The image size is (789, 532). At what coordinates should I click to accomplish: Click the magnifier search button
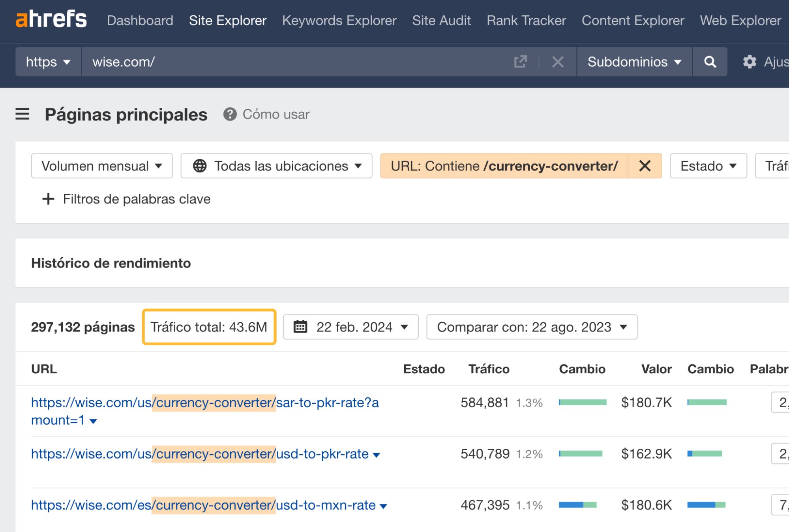pyautogui.click(x=710, y=62)
